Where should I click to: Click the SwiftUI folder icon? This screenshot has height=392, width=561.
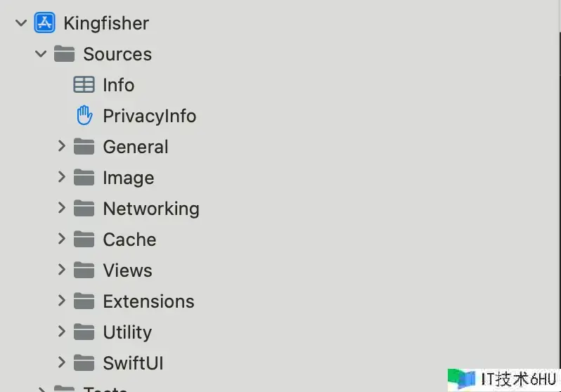tap(84, 363)
